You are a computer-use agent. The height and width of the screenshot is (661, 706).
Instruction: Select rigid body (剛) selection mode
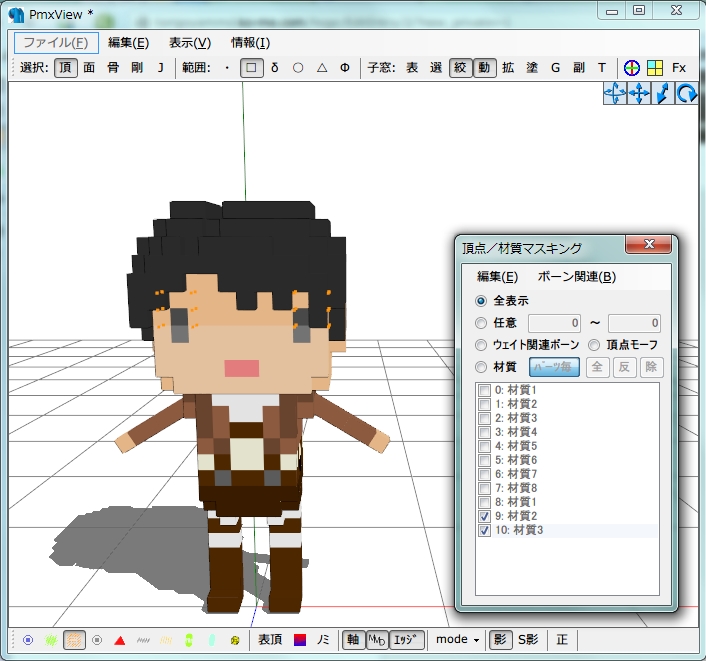pos(137,68)
